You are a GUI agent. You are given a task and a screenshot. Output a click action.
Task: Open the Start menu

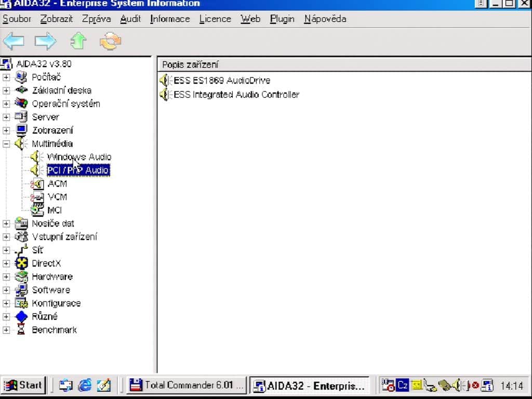23,385
